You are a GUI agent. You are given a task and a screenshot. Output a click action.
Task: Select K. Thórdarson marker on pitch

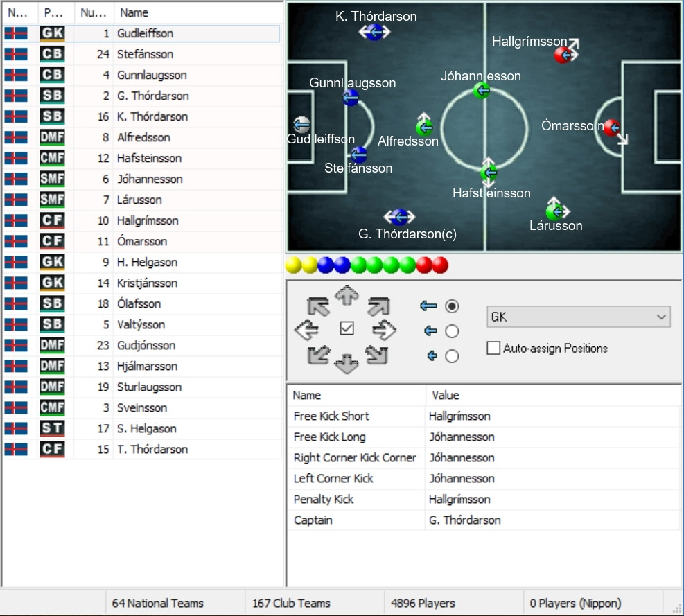[x=374, y=32]
